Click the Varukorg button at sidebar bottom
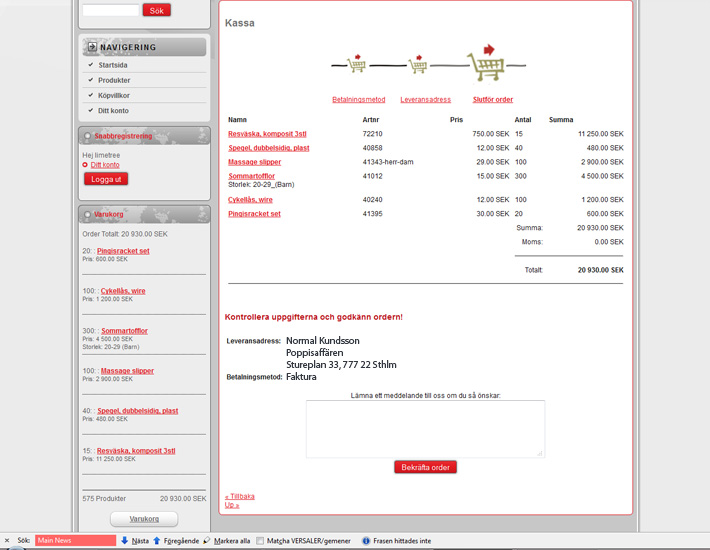710x550 pixels. pyautogui.click(x=144, y=519)
